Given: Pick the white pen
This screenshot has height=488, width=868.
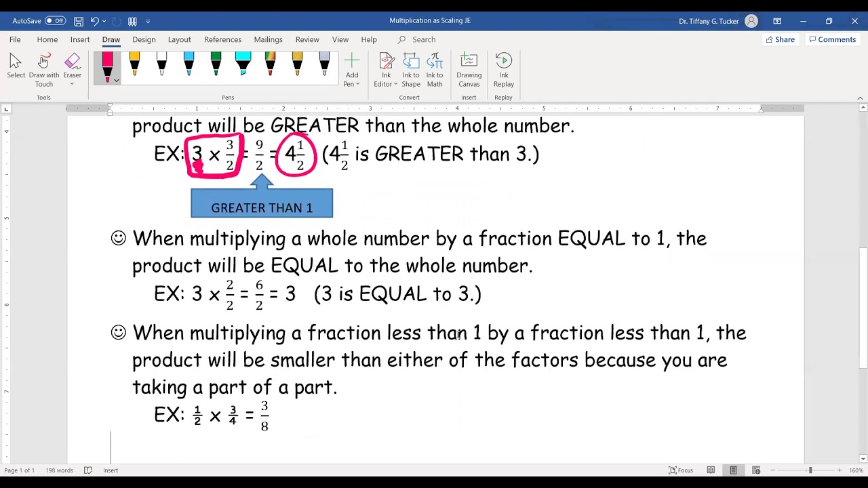Looking at the screenshot, I should point(161,64).
